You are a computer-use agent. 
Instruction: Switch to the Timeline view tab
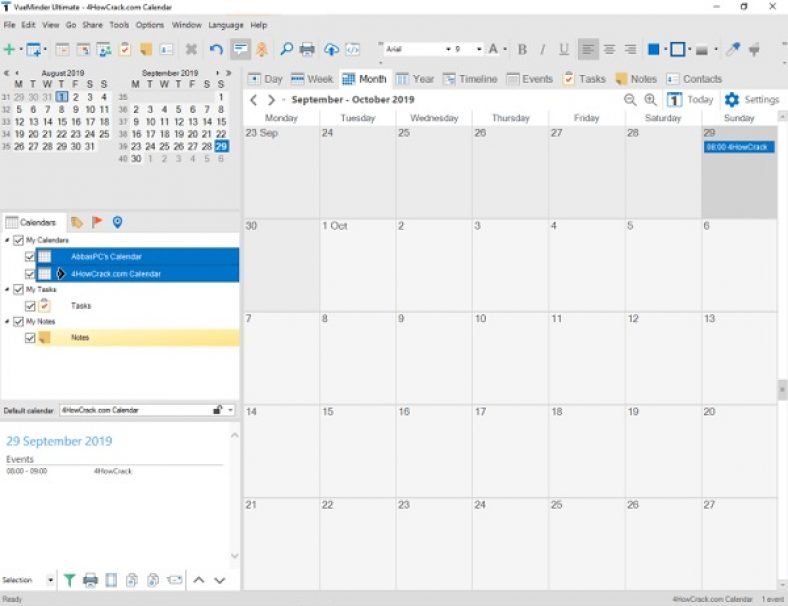click(470, 79)
